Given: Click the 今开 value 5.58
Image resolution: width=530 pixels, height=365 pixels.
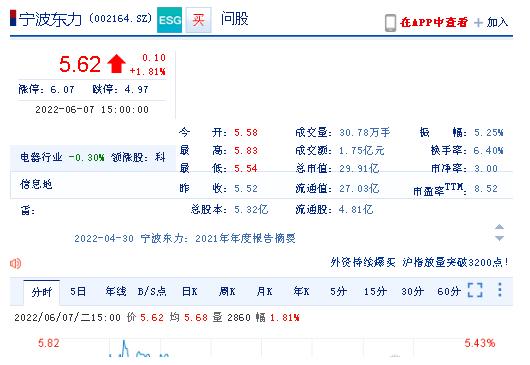Looking at the screenshot, I should click(x=246, y=132).
